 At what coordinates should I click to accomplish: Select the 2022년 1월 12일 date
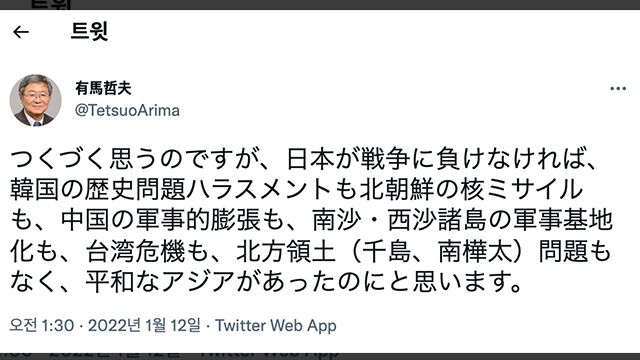pos(144,325)
